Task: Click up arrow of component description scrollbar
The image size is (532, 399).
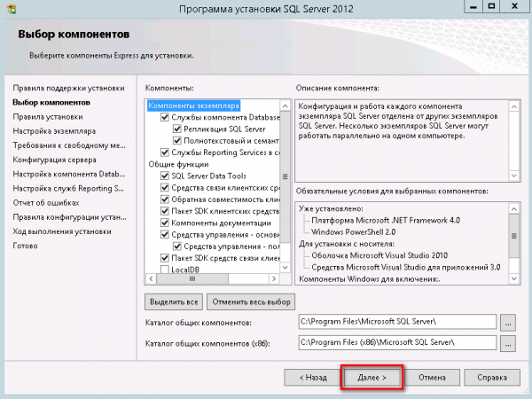Action: tap(513, 104)
